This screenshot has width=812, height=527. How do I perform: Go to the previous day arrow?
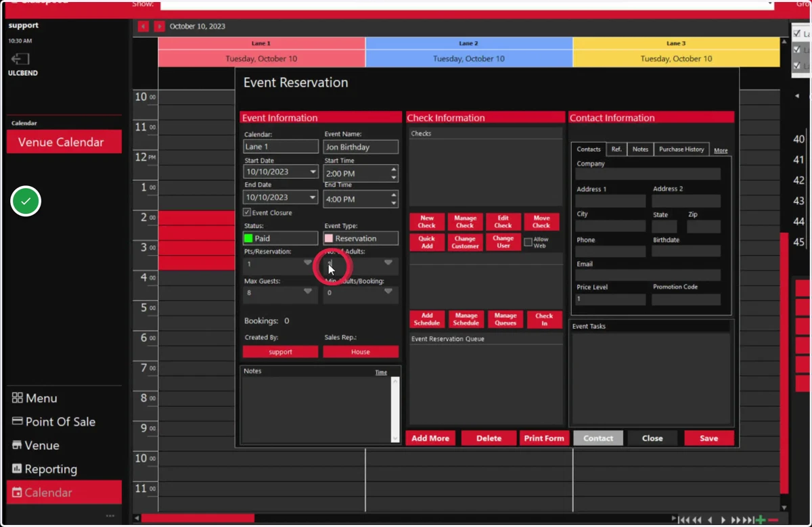click(143, 26)
